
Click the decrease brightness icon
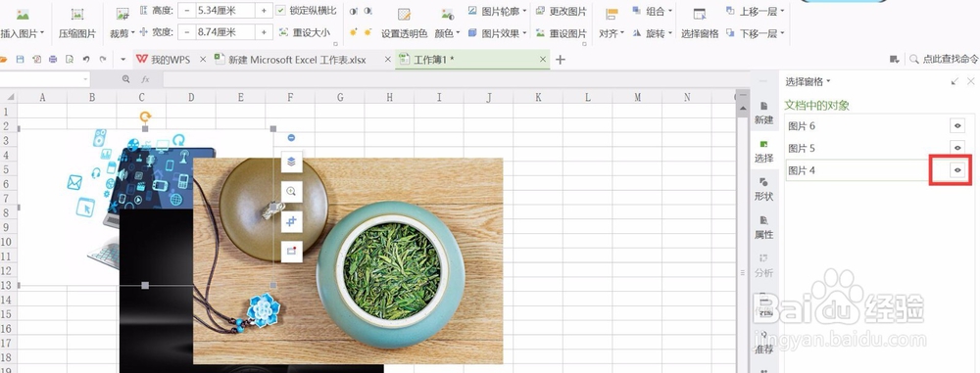point(368,32)
